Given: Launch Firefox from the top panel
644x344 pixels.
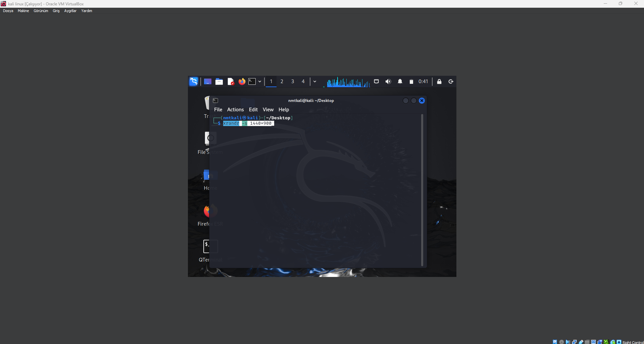Looking at the screenshot, I should click(x=242, y=81).
